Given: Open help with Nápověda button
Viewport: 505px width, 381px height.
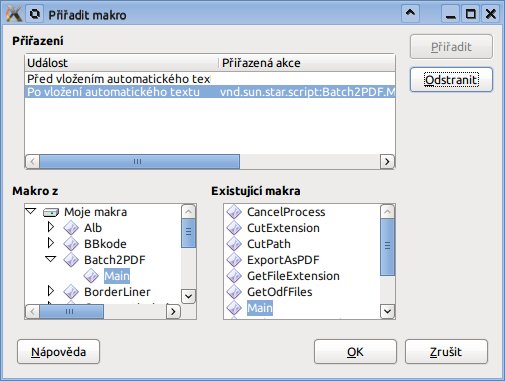Looking at the screenshot, I should point(58,352).
